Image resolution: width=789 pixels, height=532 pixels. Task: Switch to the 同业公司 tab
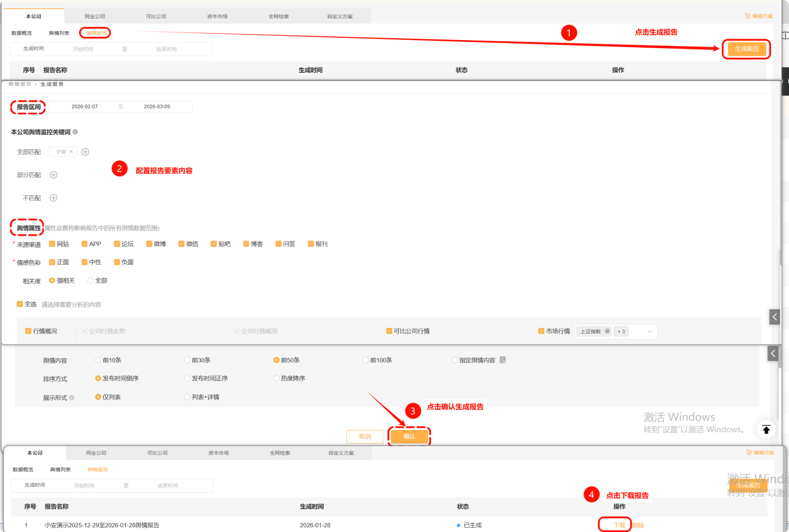point(95,16)
